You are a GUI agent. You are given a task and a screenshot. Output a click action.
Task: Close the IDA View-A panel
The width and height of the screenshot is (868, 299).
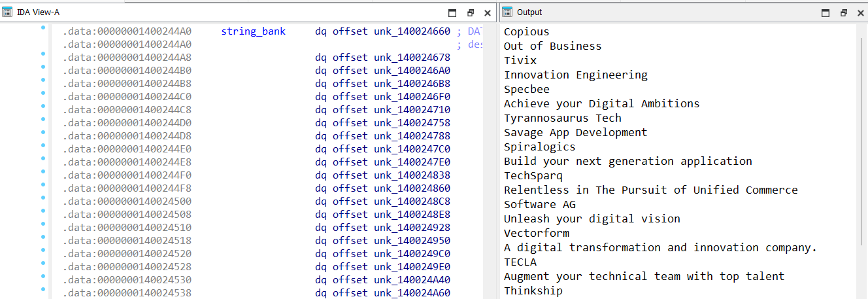click(488, 13)
